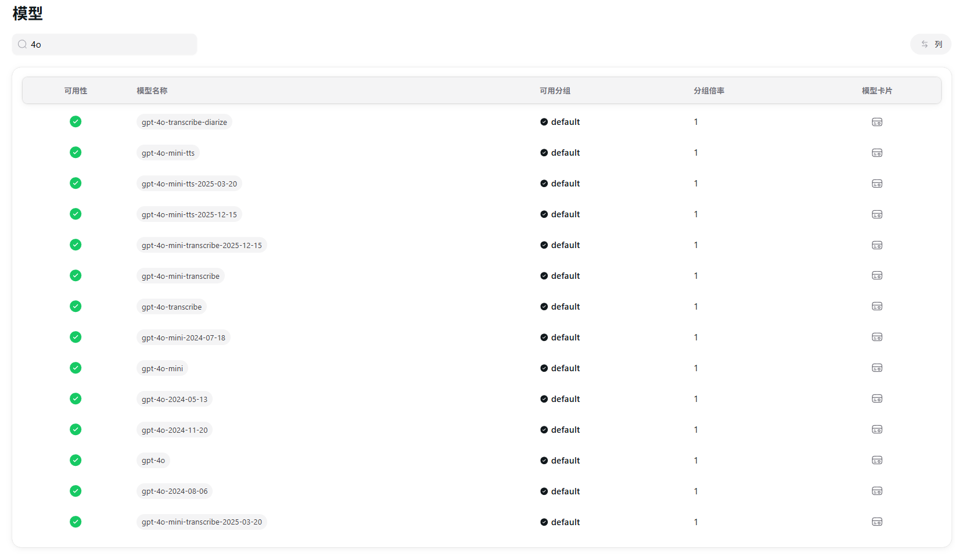Image resolution: width=955 pixels, height=560 pixels.
Task: Click default group for gpt-4o-mini-tts
Action: coord(560,153)
